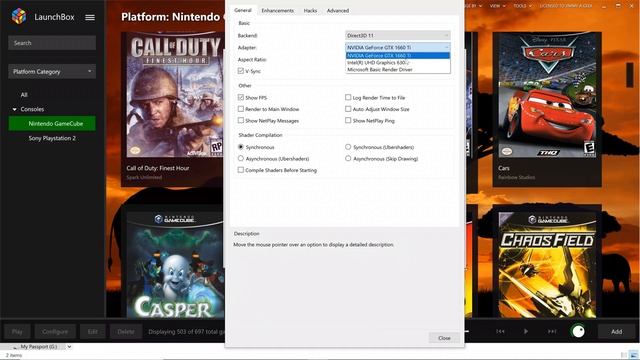Click the LaunchBox Search field
Screen dimensions: 640x360
[52, 43]
